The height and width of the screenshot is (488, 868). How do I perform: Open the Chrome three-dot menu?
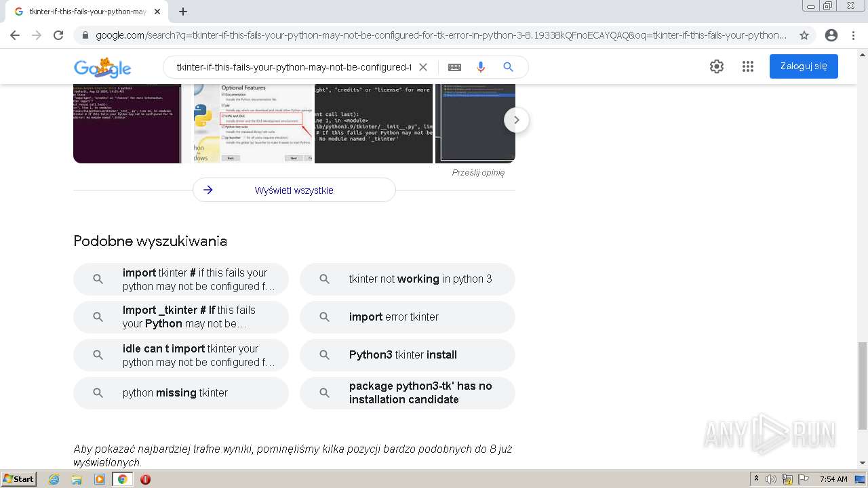[854, 35]
